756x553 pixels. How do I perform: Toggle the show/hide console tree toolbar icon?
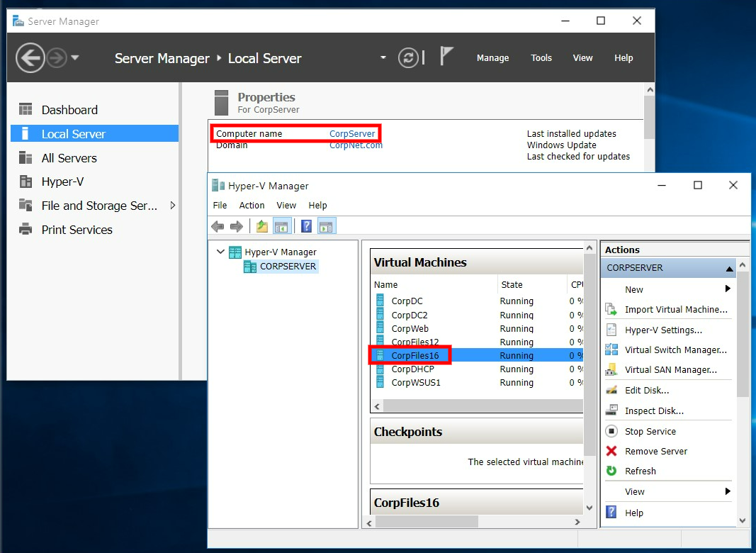281,226
